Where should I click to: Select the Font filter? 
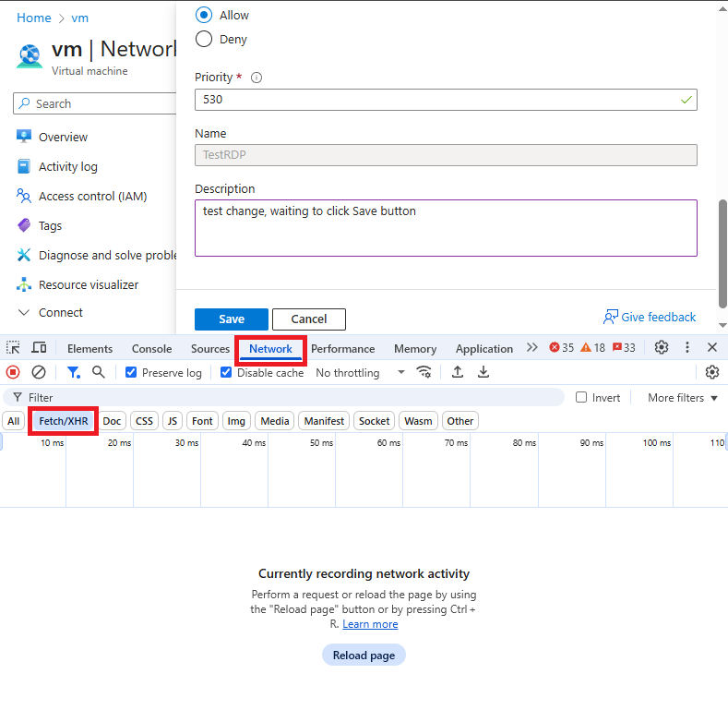click(x=202, y=421)
